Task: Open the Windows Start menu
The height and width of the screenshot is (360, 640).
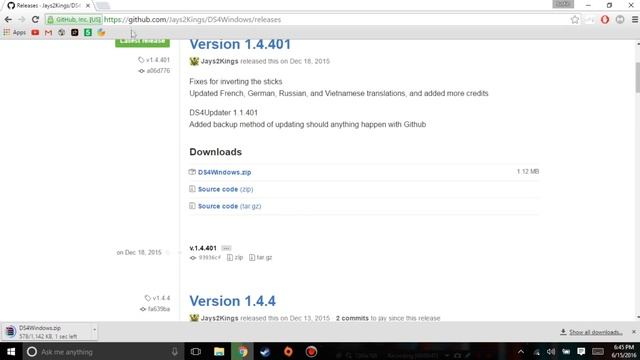Action: click(11, 351)
